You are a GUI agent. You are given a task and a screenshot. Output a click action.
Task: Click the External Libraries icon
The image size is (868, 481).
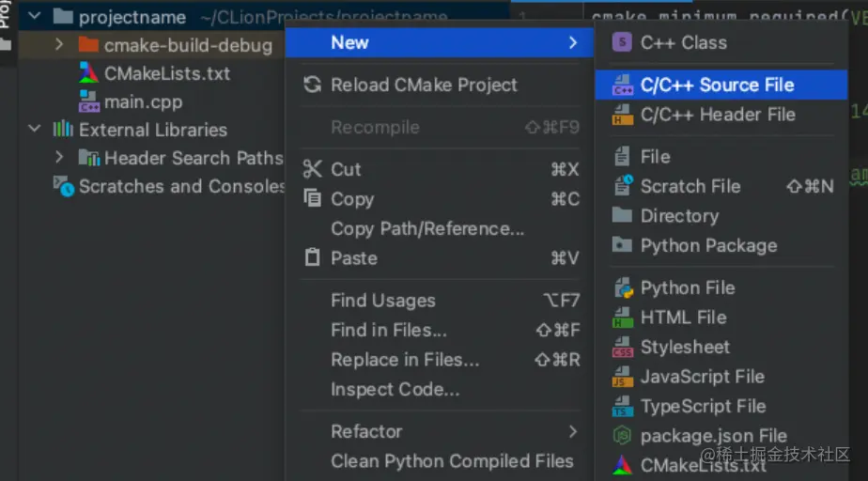click(63, 129)
